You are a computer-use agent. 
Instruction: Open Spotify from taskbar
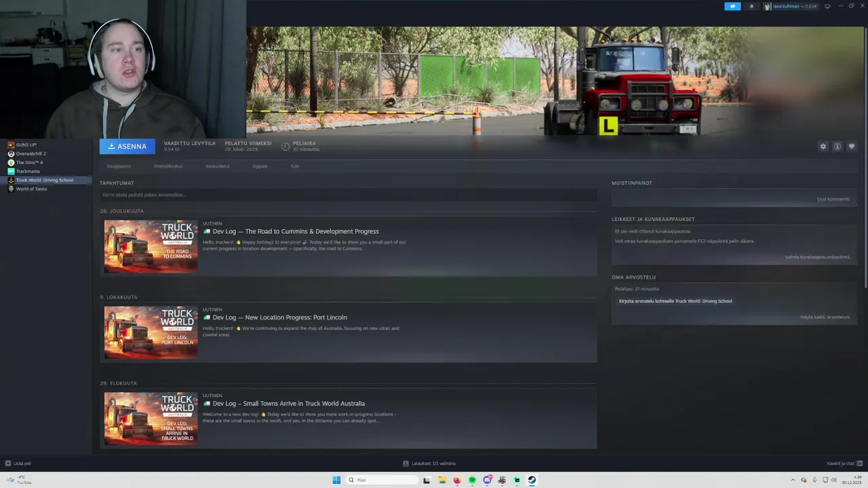(x=472, y=480)
